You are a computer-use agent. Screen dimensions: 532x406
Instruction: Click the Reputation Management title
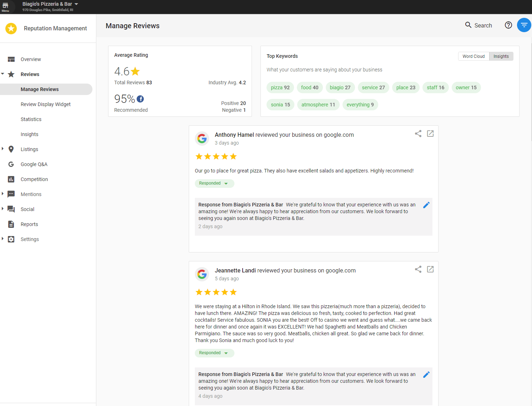(55, 28)
